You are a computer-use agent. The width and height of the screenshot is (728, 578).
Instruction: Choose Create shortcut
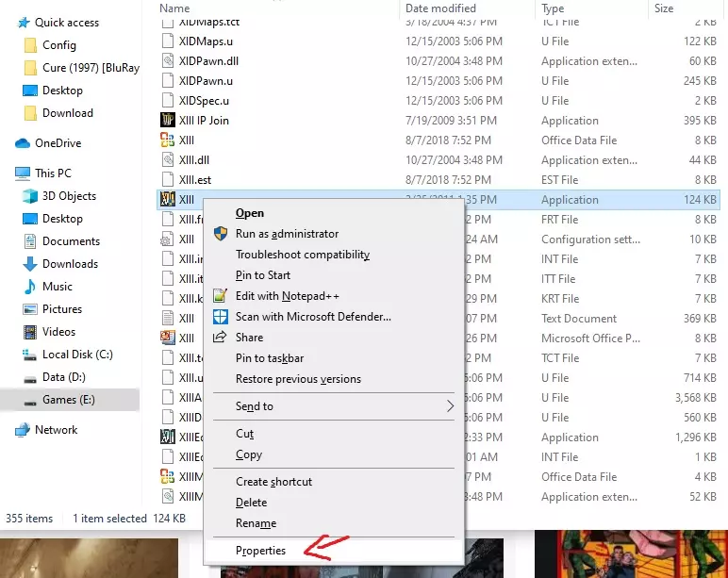pyautogui.click(x=273, y=482)
